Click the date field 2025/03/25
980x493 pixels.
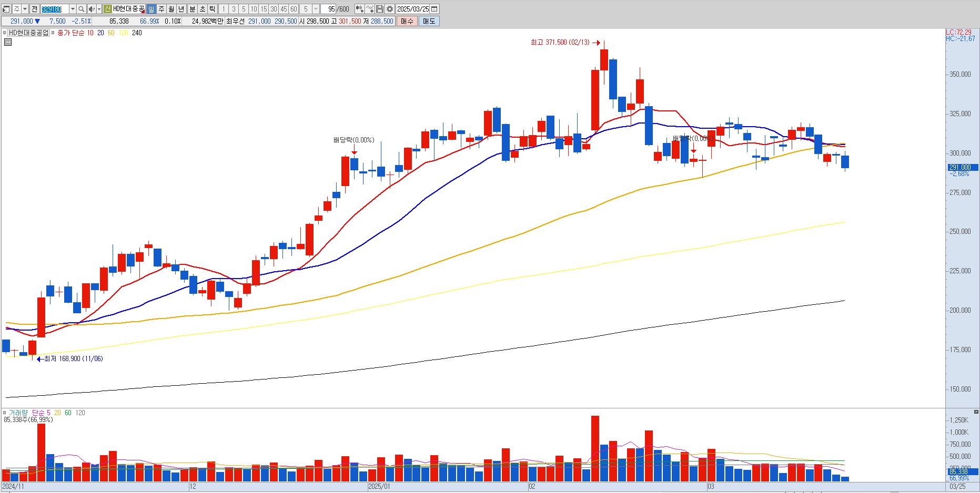coord(413,9)
